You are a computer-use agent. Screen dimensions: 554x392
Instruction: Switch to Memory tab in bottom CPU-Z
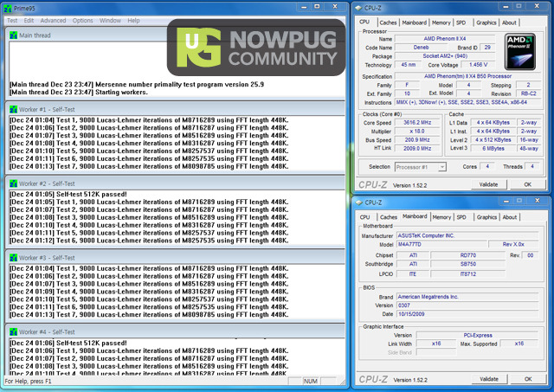[441, 217]
